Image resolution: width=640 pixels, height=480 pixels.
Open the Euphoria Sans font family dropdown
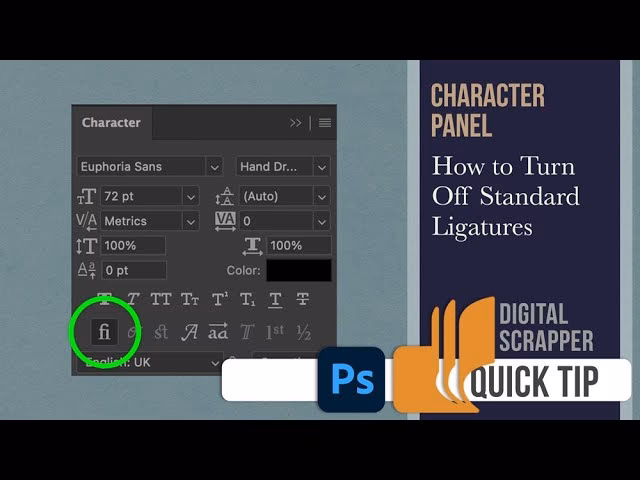tap(214, 167)
